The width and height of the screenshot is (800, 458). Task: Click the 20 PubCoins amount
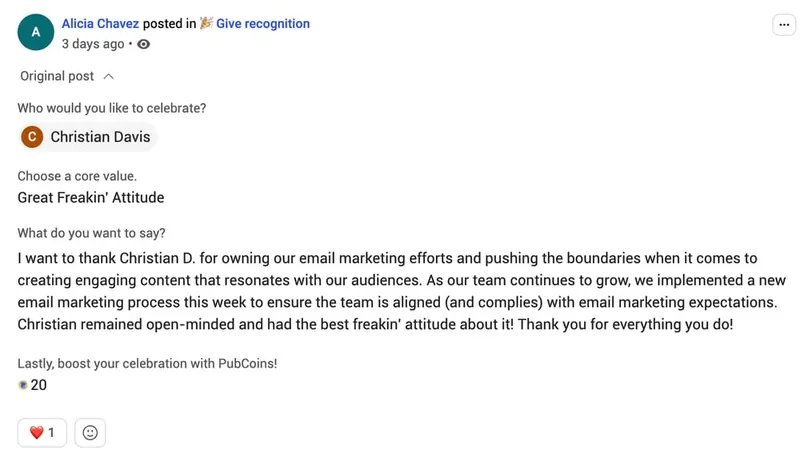tap(39, 385)
